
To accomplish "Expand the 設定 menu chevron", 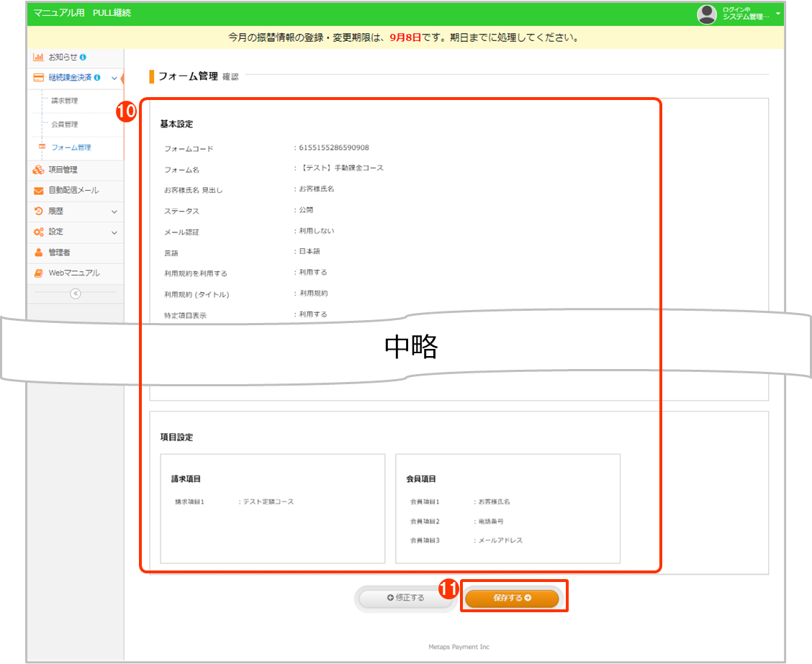I will point(114,232).
